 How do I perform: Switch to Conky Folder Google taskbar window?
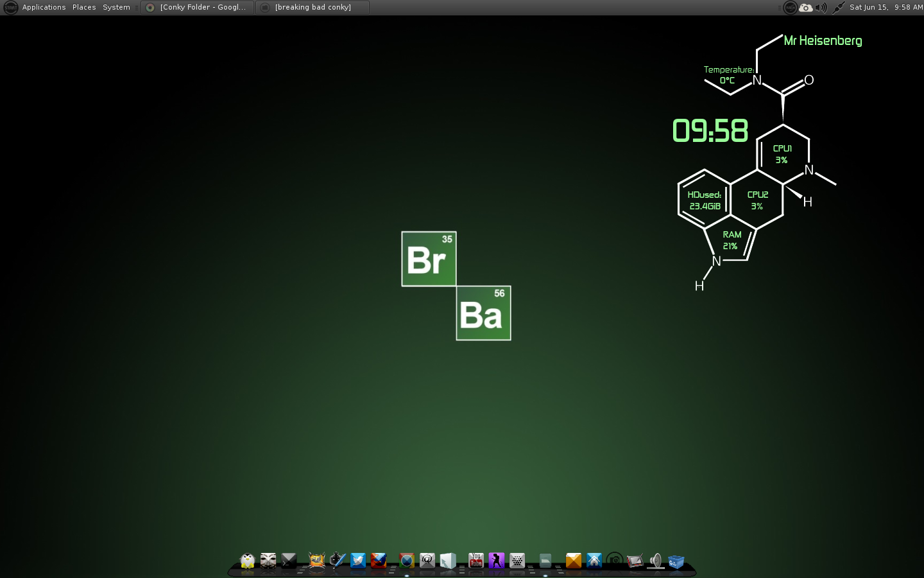point(198,7)
